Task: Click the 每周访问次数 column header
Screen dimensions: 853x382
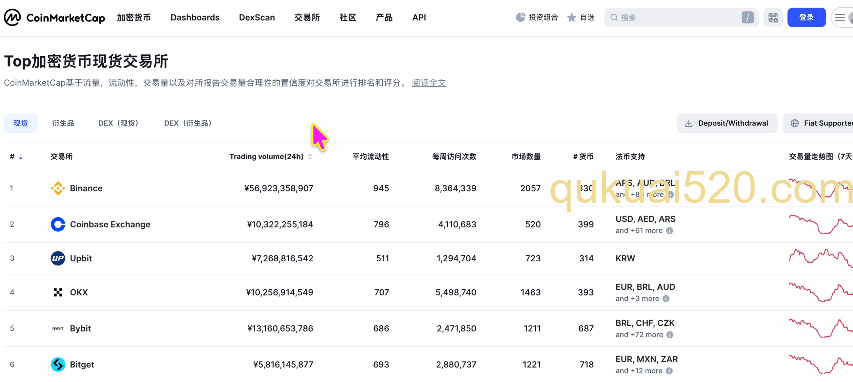Action: pos(454,157)
